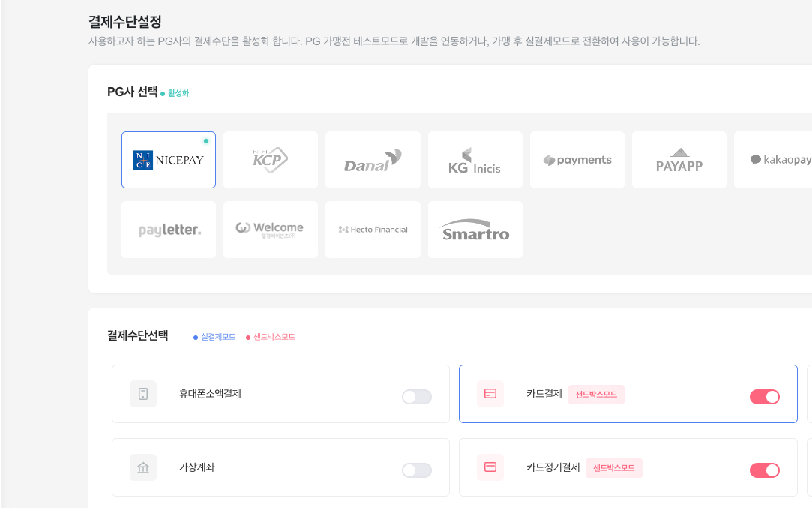This screenshot has width=812, height=508.
Task: Click the bank icon next to 가상계좌
Action: [x=143, y=467]
